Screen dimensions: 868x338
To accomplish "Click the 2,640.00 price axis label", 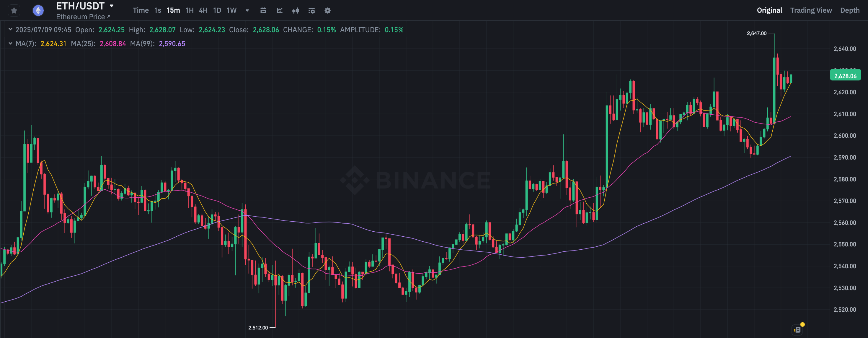I will coord(844,48).
